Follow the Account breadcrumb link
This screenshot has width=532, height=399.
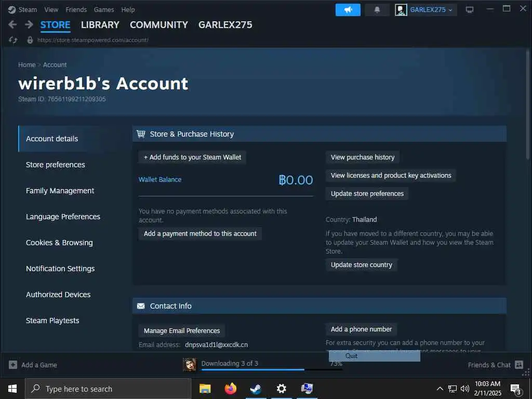point(55,65)
